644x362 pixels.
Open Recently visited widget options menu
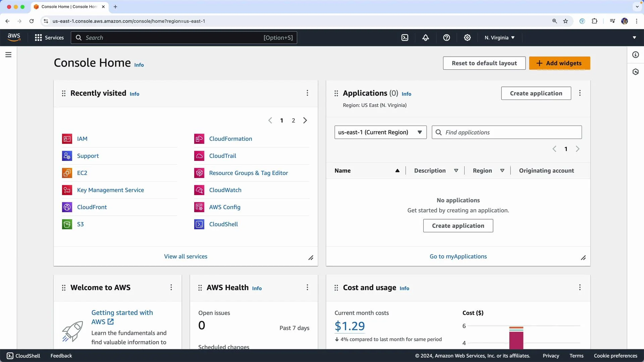[x=307, y=93]
